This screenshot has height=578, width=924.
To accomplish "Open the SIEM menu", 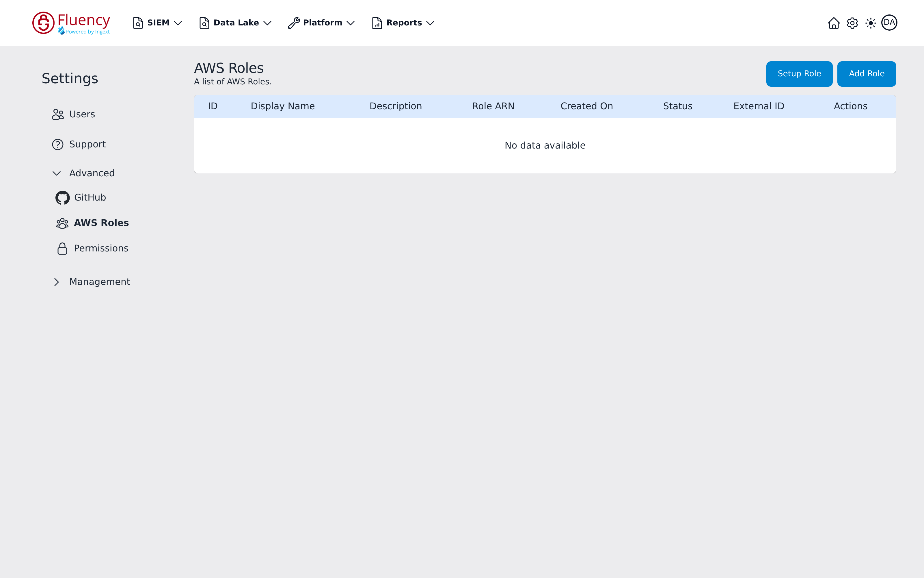I will point(157,23).
